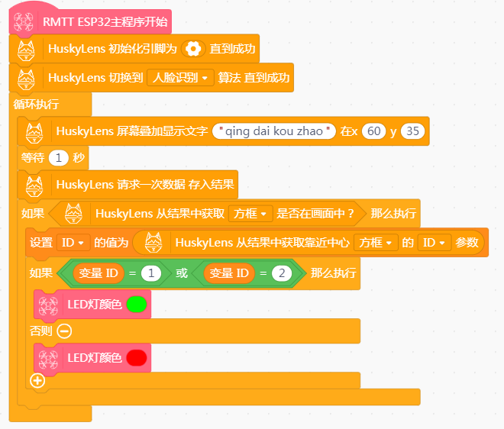Edit the comparison value 1 field
The width and height of the screenshot is (504, 429).
pyautogui.click(x=151, y=273)
